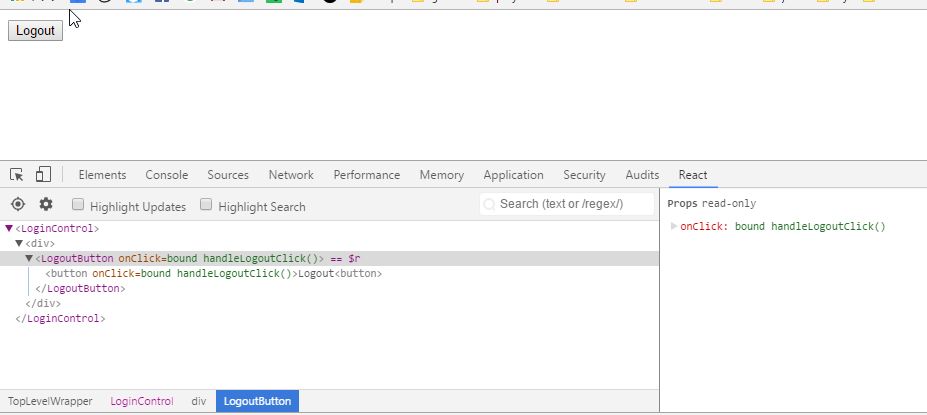Click "bound handleLogoutClick()" value in Props panel
Viewport: 927px width, 415px height.
[x=810, y=226]
